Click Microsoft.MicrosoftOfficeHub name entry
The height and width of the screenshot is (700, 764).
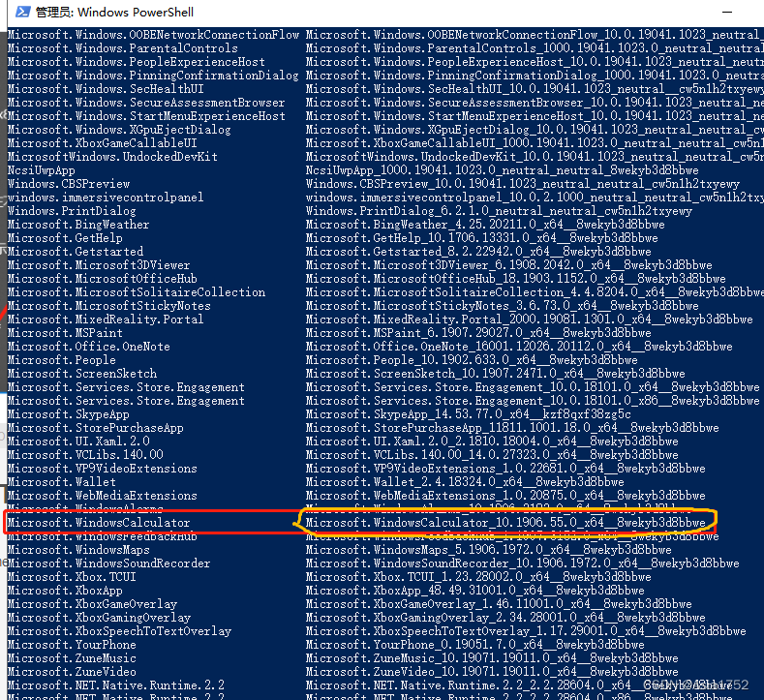102,279
